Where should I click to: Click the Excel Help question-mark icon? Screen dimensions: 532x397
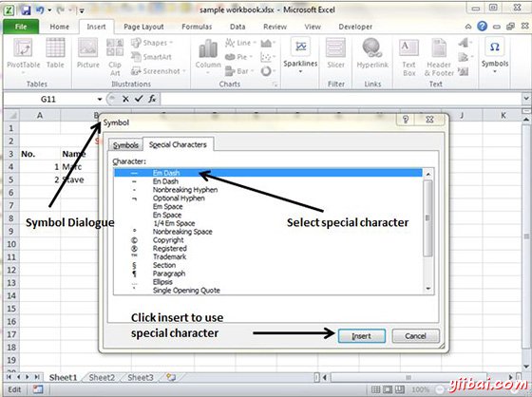click(x=483, y=27)
